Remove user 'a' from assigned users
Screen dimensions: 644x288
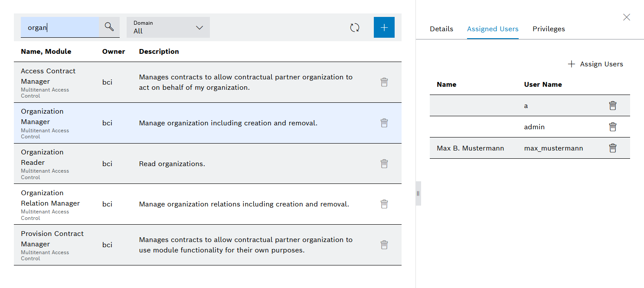point(612,105)
